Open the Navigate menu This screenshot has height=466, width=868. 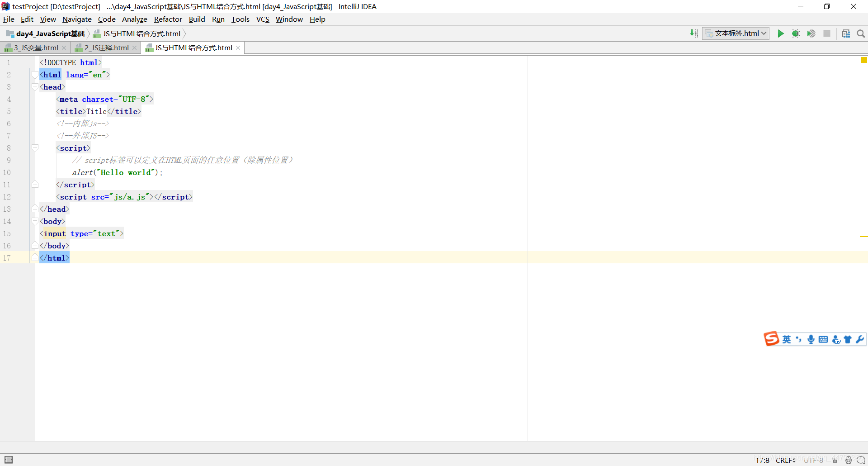point(77,19)
